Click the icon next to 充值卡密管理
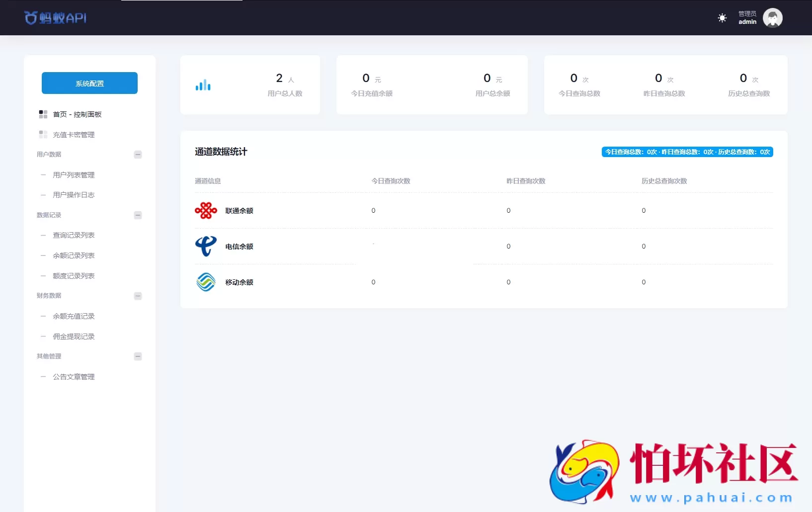Screen dimensions: 812x512 [x=43, y=134]
